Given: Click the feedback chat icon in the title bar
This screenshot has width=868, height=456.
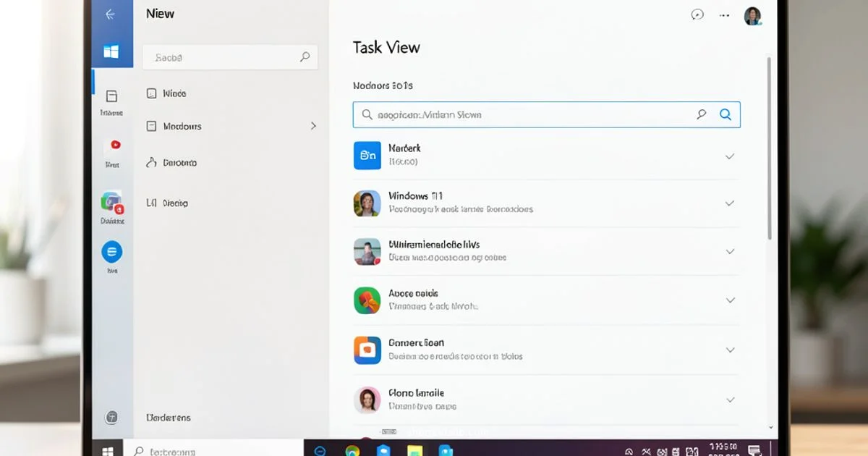Looking at the screenshot, I should (697, 14).
